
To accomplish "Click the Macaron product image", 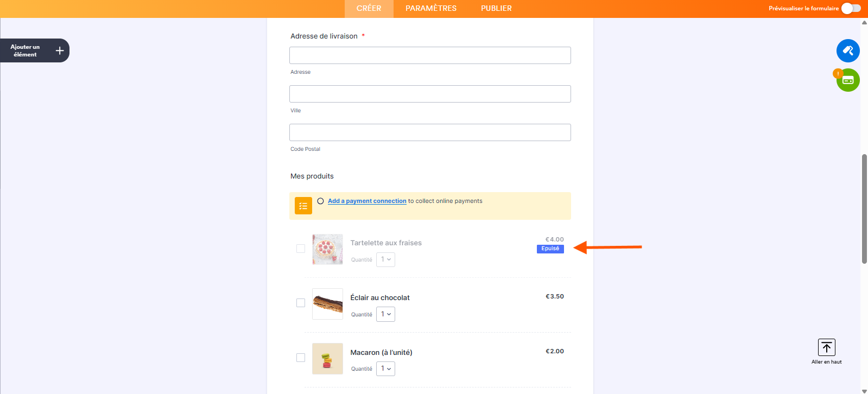I will (327, 359).
